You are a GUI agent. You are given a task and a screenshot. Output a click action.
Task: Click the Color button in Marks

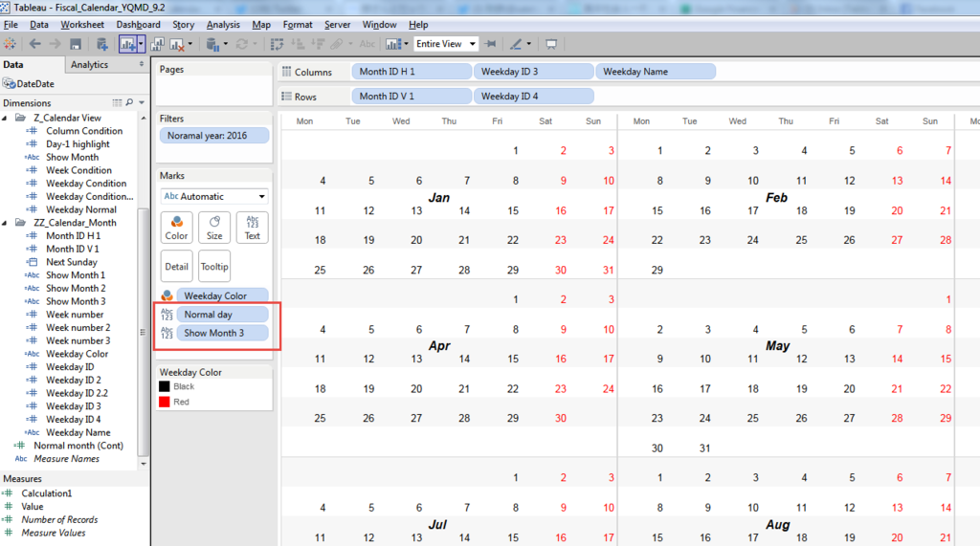tap(176, 228)
